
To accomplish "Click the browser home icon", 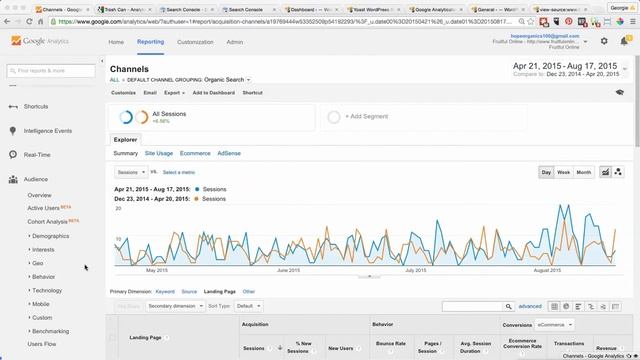I will point(40,21).
